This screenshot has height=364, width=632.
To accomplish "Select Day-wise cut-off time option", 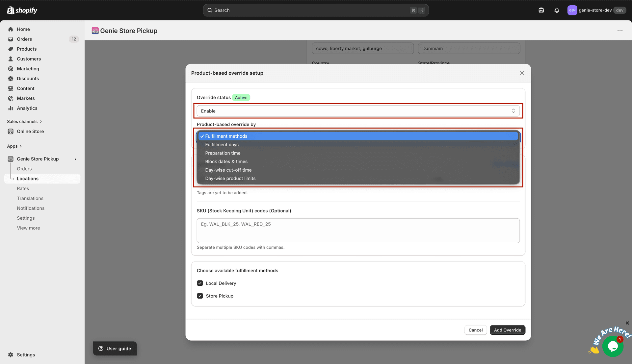I will point(358,170).
